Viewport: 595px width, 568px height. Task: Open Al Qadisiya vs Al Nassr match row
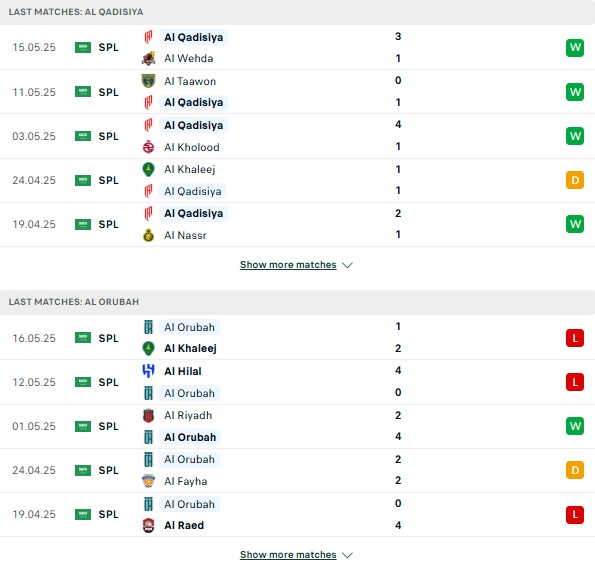pyautogui.click(x=298, y=224)
